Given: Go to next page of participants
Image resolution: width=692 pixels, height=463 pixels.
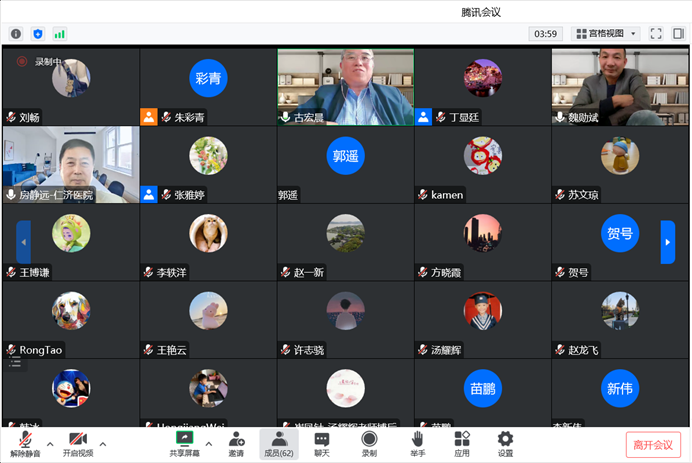Looking at the screenshot, I should tap(668, 242).
